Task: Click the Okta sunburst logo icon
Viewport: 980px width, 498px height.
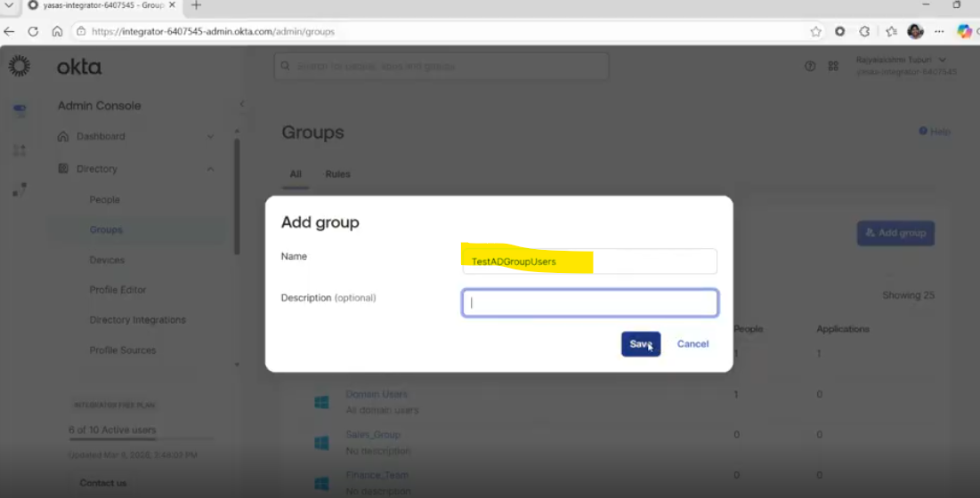Action: 19,67
